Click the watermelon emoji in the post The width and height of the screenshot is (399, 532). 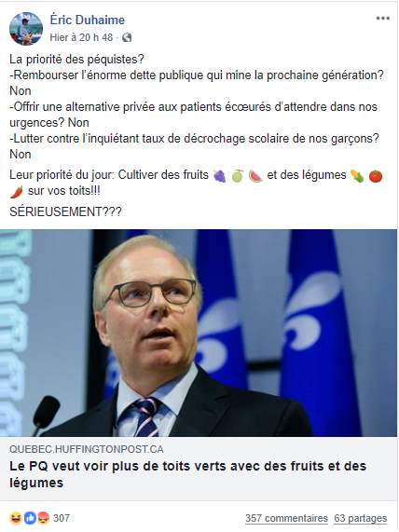pyautogui.click(x=255, y=176)
